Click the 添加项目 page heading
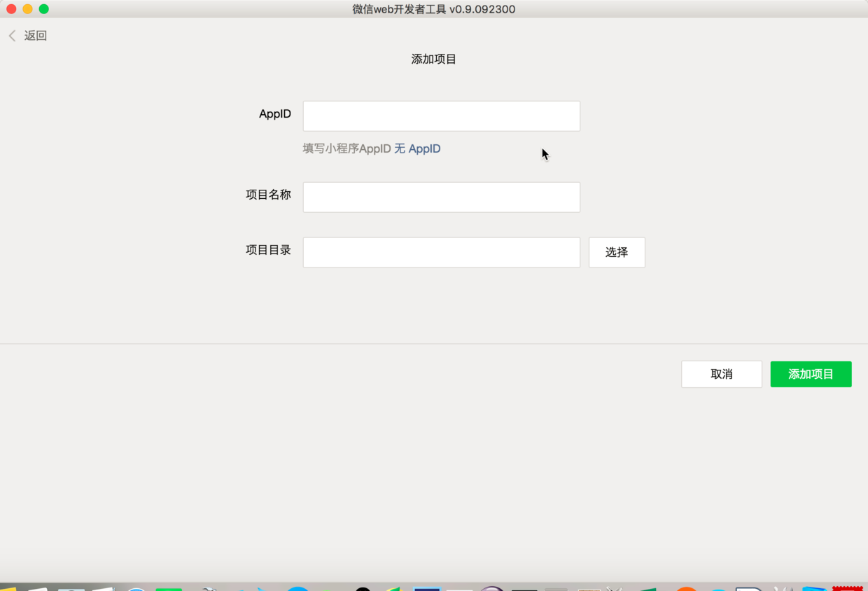868x591 pixels. [434, 60]
